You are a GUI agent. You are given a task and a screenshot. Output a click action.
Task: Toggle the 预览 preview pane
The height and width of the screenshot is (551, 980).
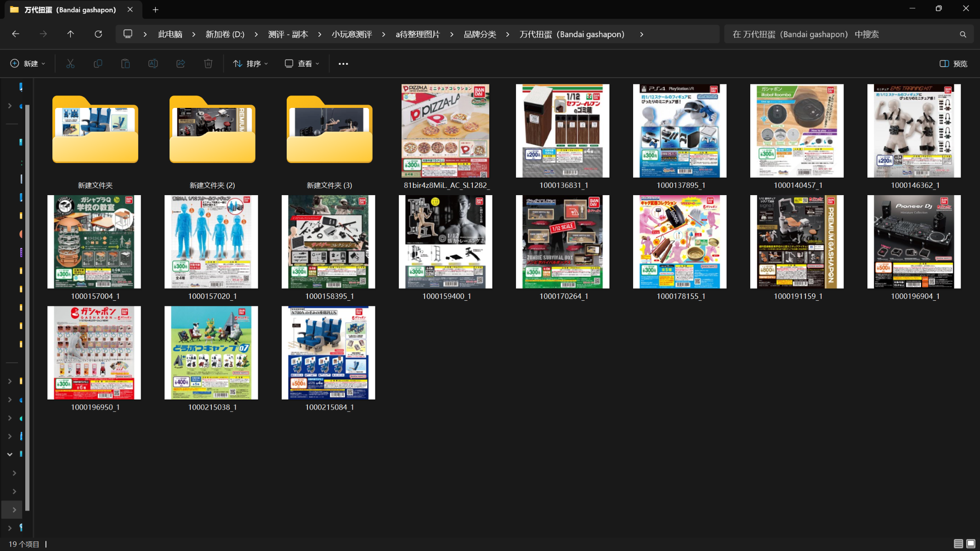coord(953,63)
